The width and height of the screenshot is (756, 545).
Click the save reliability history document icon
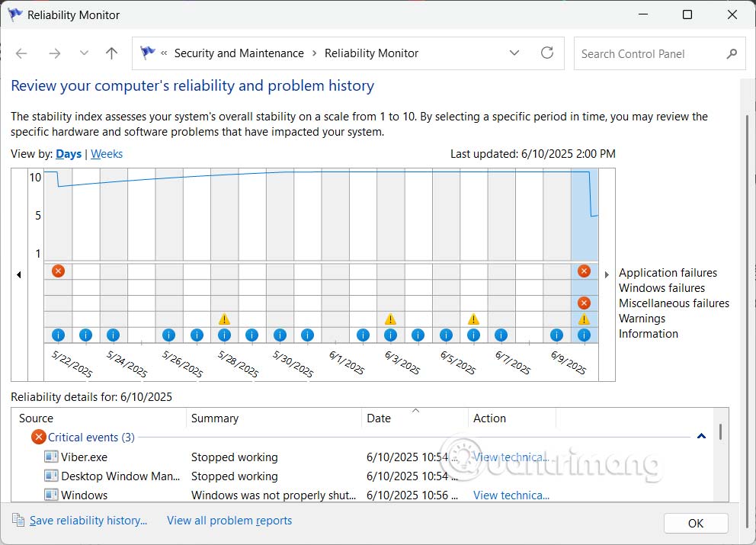tap(18, 520)
